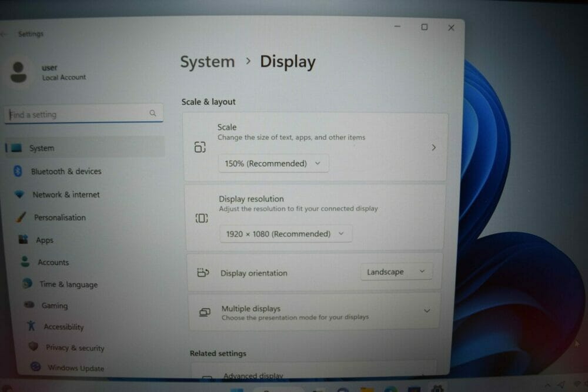Click 'Choose the presentation mode' description
The width and height of the screenshot is (588, 392).
295,317
